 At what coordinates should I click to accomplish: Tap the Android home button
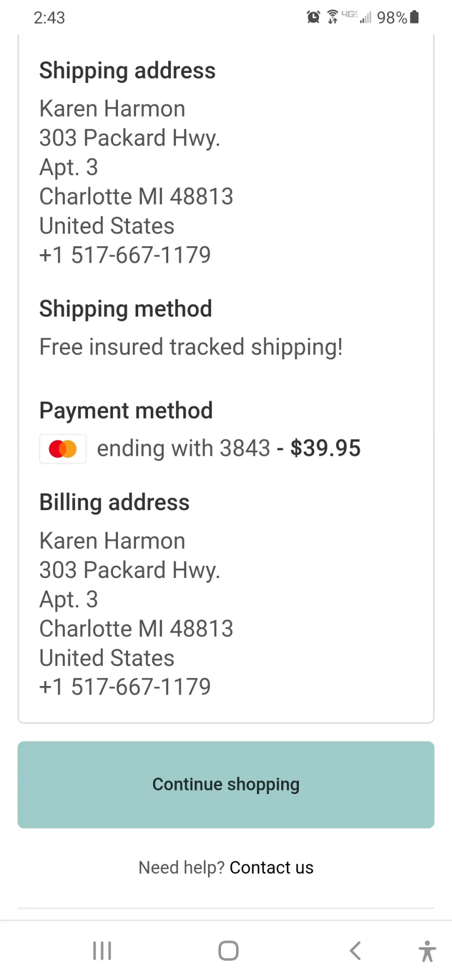pos(228,950)
